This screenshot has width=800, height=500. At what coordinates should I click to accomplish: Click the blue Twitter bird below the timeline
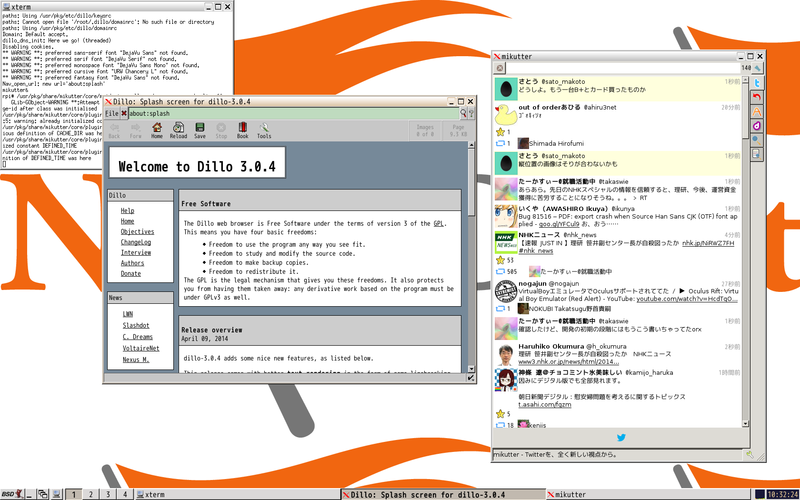pos(621,437)
